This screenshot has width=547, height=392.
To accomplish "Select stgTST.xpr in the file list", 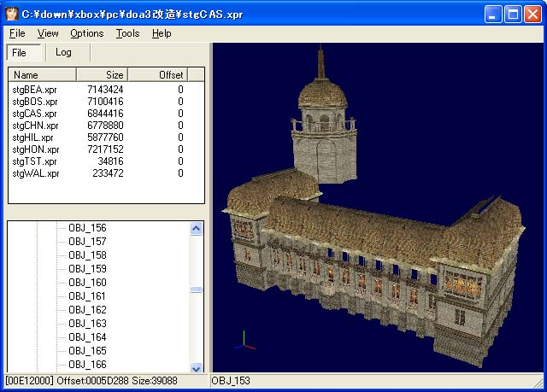I will tap(34, 161).
